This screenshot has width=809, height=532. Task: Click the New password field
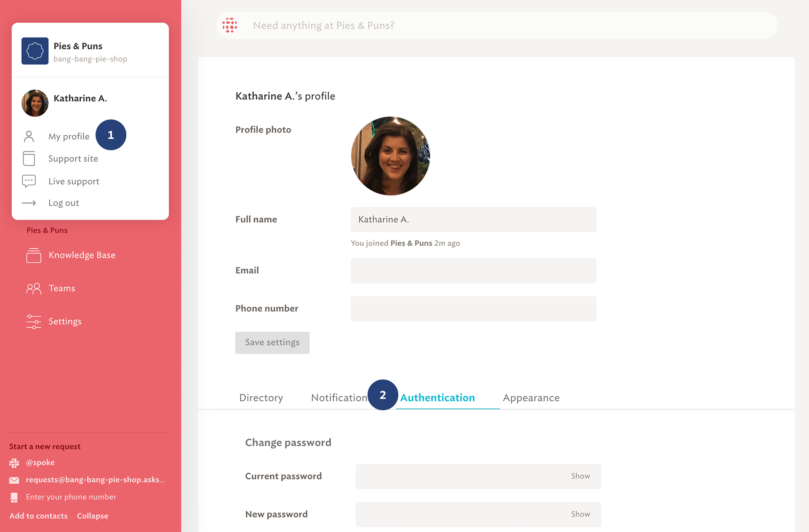478,514
